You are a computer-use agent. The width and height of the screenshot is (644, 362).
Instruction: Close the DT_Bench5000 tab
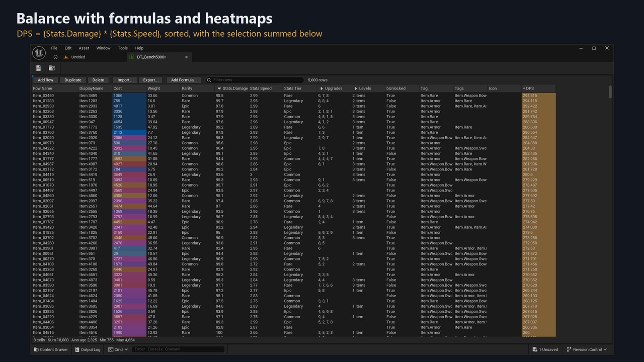click(186, 57)
